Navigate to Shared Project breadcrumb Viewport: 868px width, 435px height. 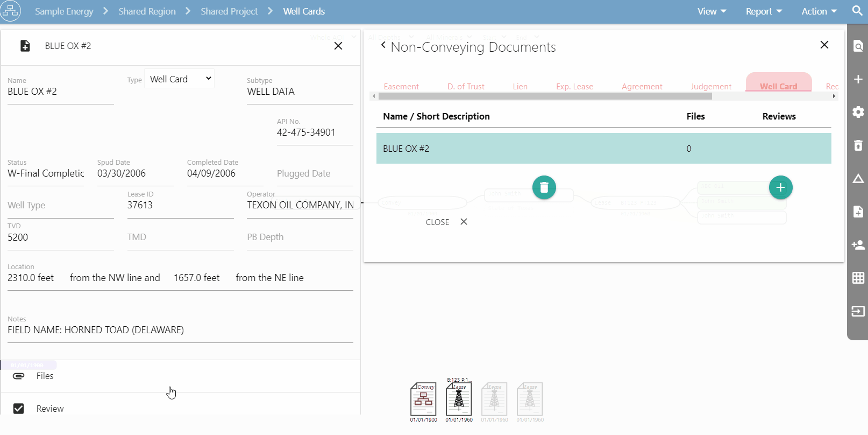tap(229, 11)
